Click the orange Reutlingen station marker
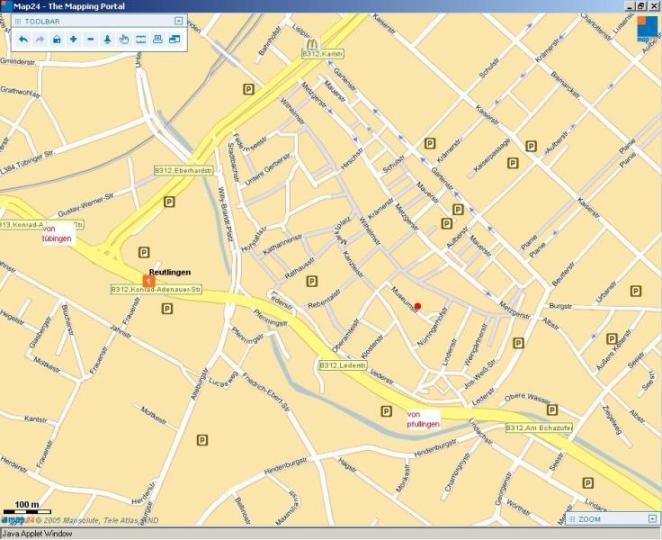 coord(148,281)
